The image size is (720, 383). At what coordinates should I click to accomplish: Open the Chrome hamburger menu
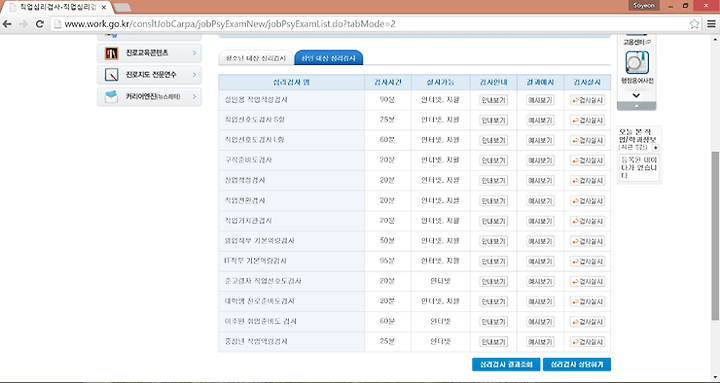[711, 24]
